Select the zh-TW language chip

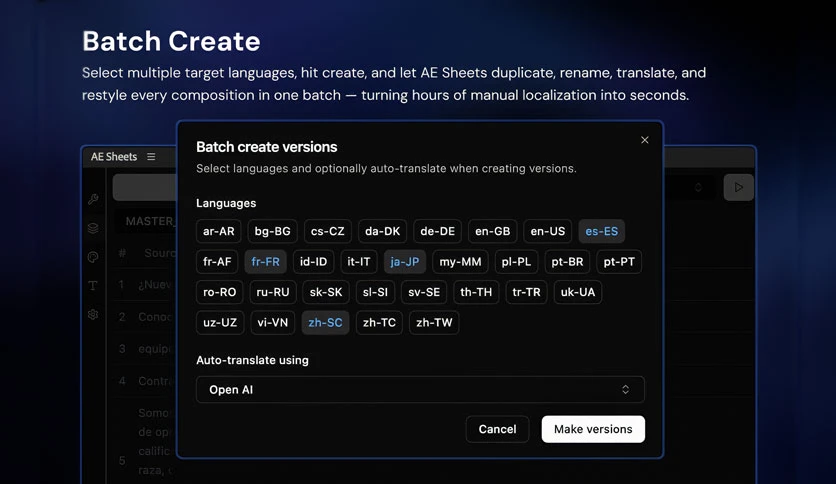(x=434, y=322)
